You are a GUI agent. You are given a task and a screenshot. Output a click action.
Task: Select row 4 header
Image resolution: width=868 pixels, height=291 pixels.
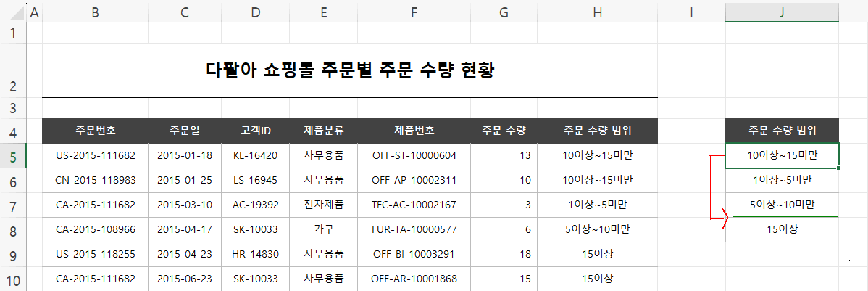[x=13, y=131]
